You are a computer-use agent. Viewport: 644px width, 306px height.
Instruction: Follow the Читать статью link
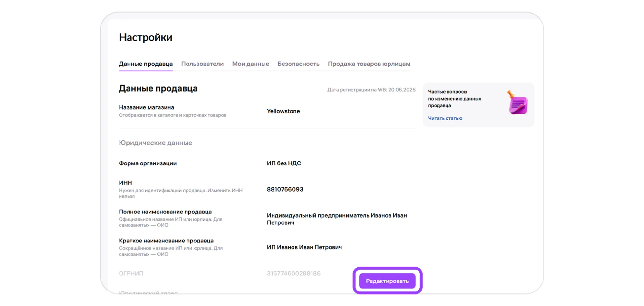click(445, 118)
